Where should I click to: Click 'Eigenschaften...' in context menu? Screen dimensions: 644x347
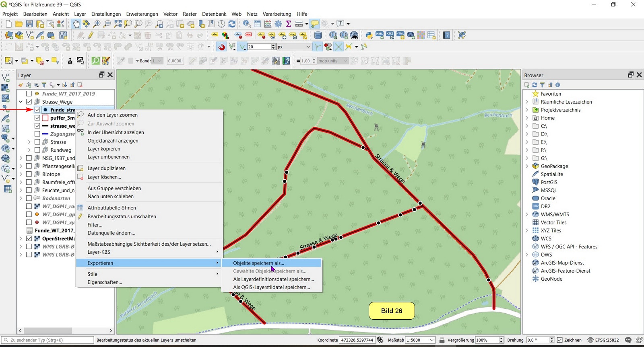[x=105, y=282]
